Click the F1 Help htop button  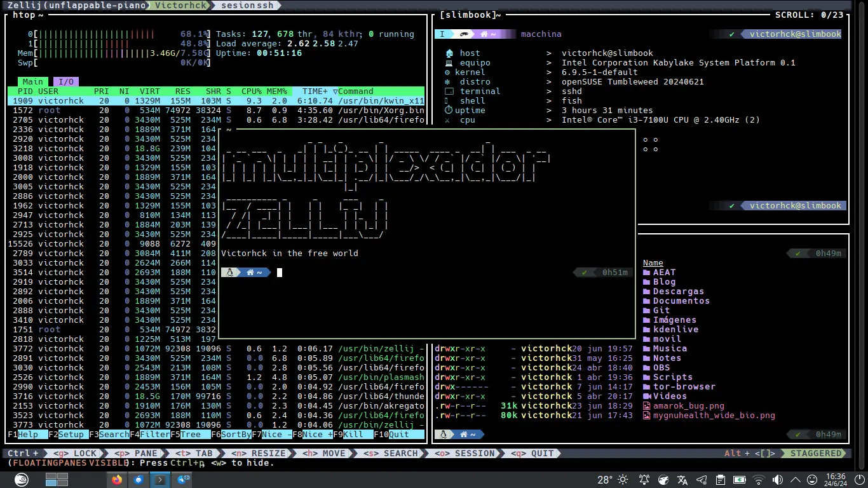pos(27,435)
